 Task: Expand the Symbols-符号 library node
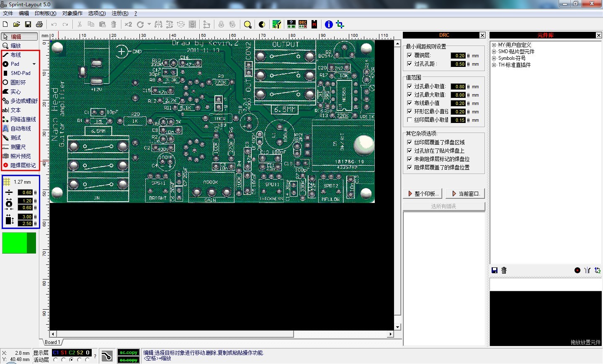(x=494, y=58)
